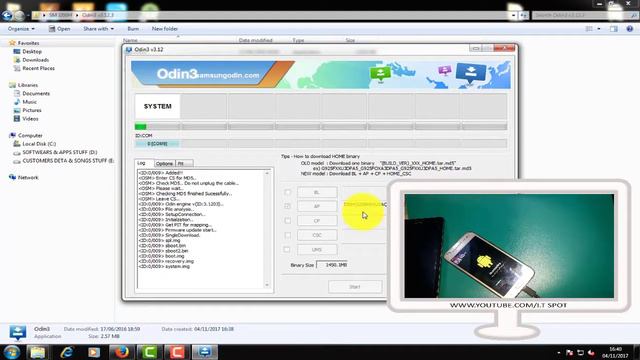Click the BL file button in Odin3
The height and width of the screenshot is (360, 640).
(317, 192)
